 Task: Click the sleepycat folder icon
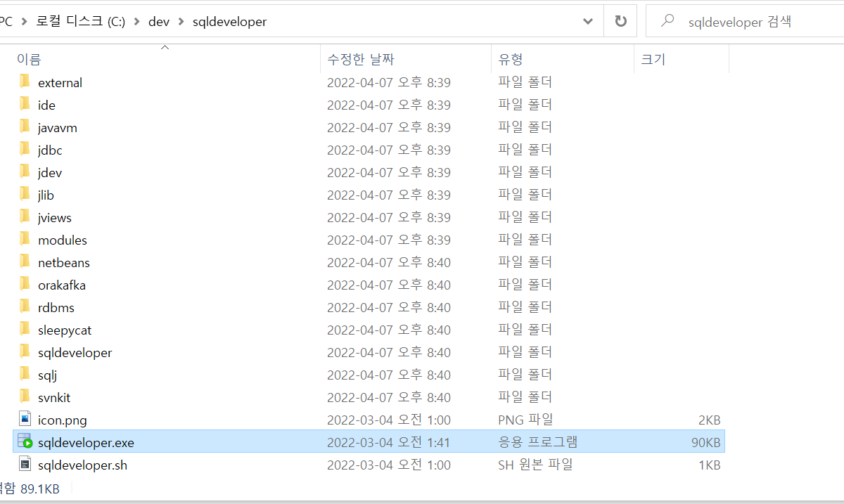pos(25,330)
